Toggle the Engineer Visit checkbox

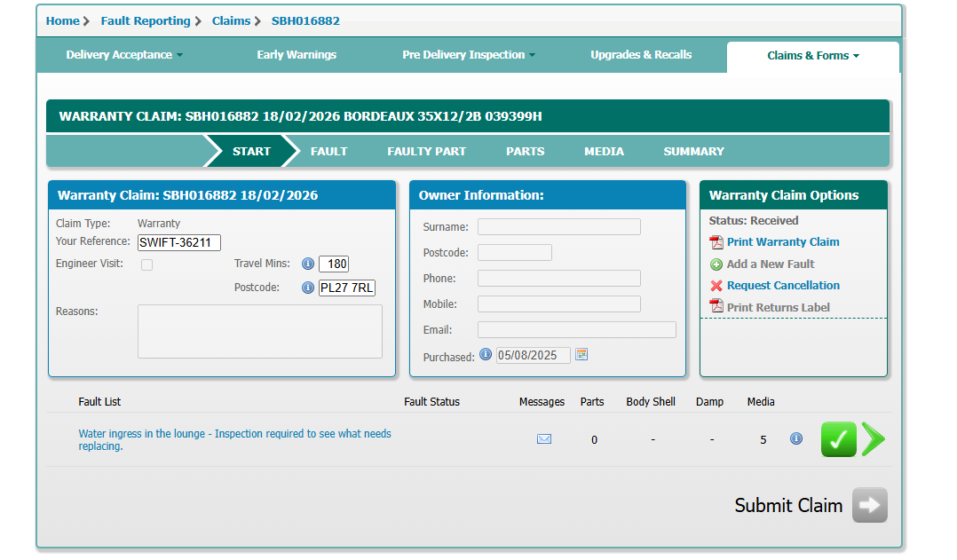(x=147, y=264)
